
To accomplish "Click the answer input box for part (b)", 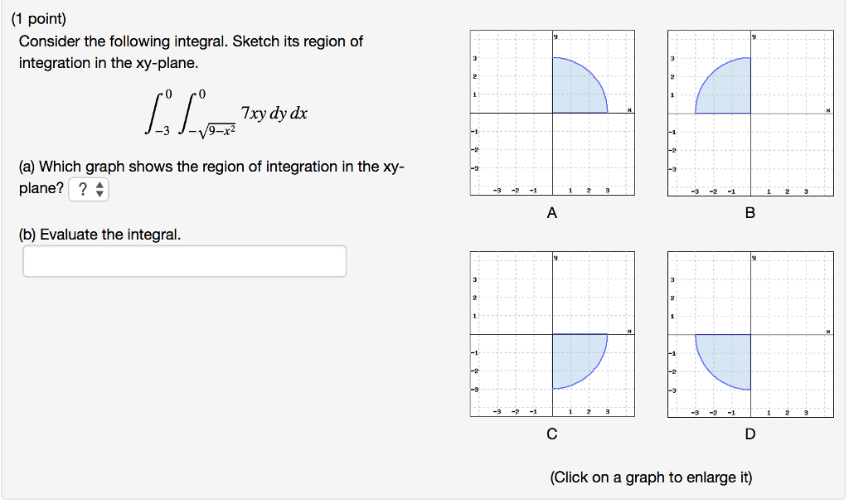I will (x=184, y=260).
